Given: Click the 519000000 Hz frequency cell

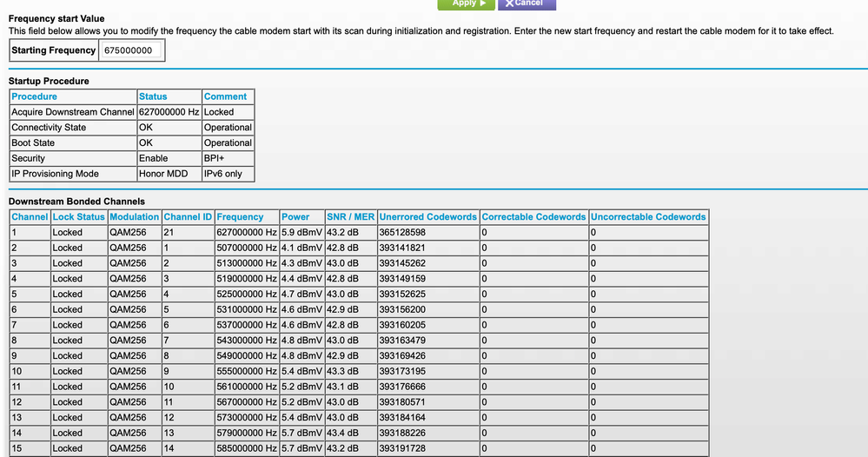Looking at the screenshot, I should pos(247,279).
